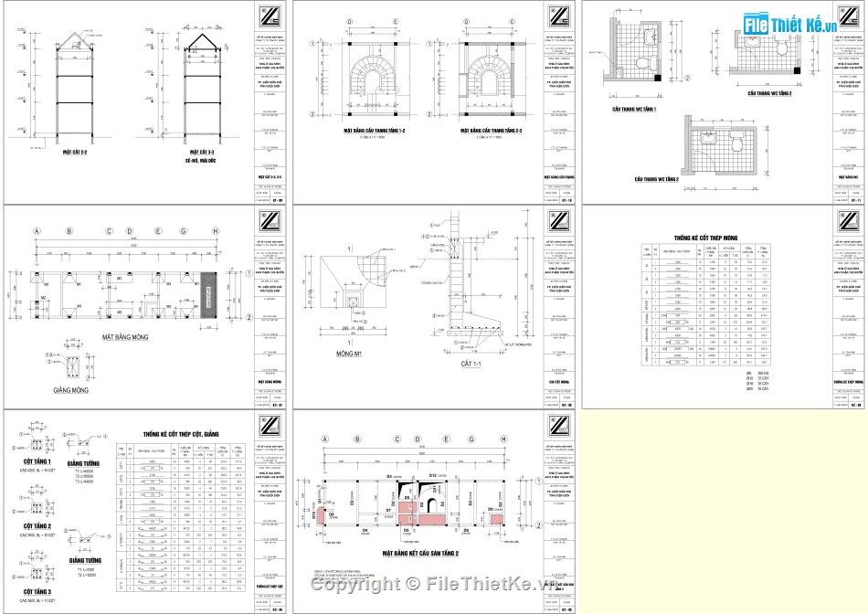
Task: Click the company logo on the MẶT CẮT 2-2 sheet
Action: pos(270,16)
